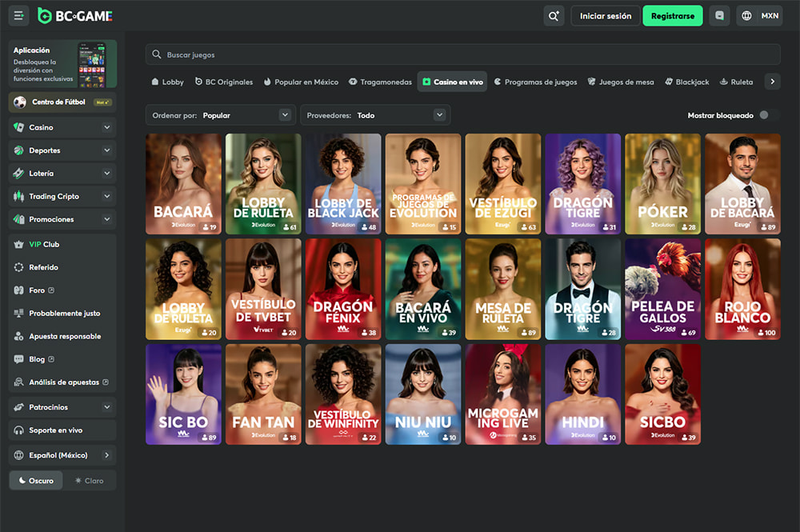Click the Promociones gift icon
The width and height of the screenshot is (800, 532).
[x=19, y=219]
